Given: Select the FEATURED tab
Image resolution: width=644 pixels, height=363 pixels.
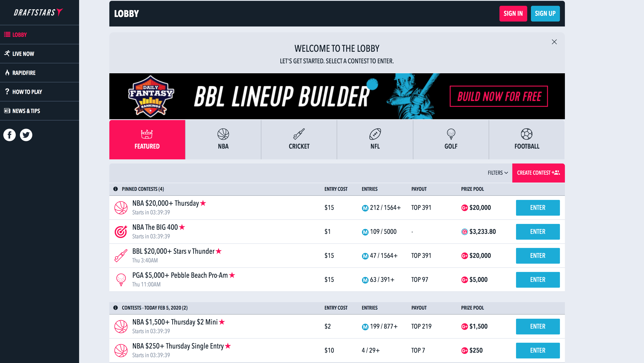Looking at the screenshot, I should [x=147, y=139].
